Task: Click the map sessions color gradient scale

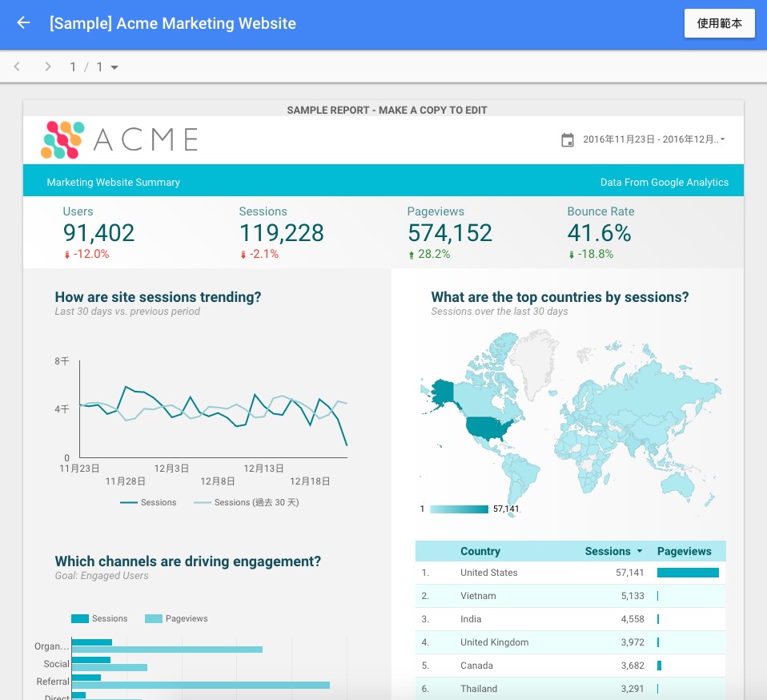Action: pos(459,509)
